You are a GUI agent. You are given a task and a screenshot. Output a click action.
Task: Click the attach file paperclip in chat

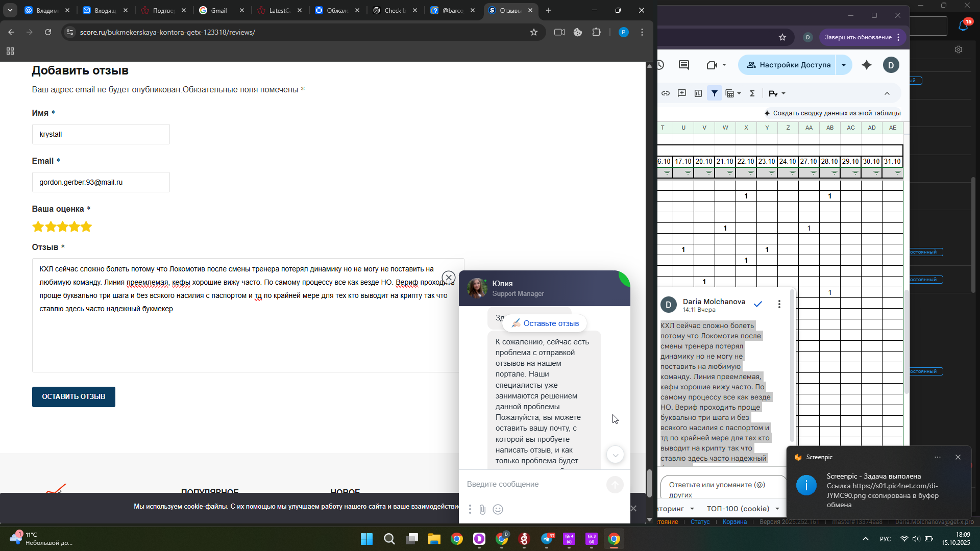pos(482,509)
